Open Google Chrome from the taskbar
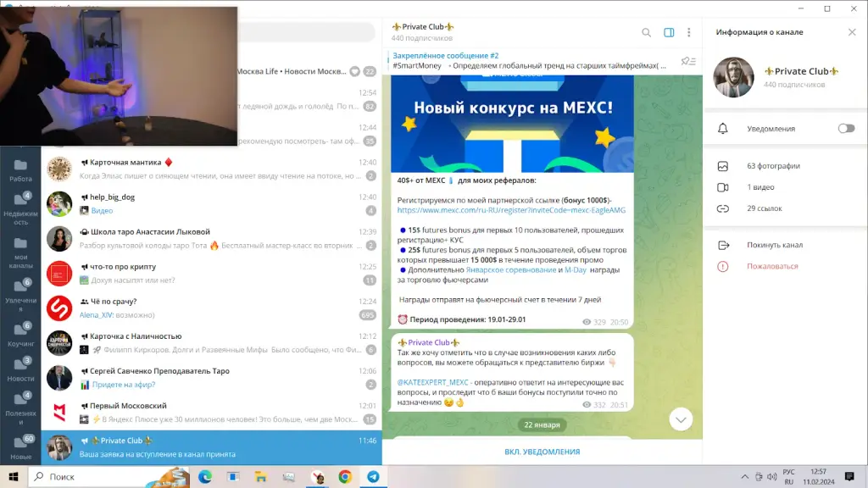The width and height of the screenshot is (868, 488). tap(345, 476)
